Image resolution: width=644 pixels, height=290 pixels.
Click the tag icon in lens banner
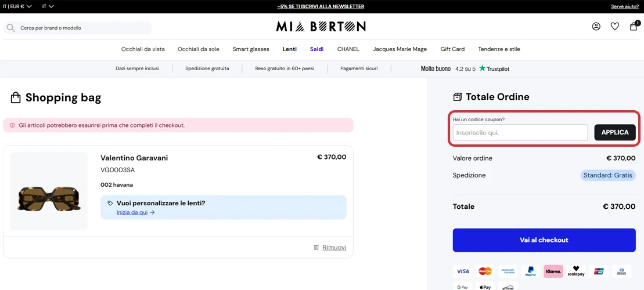click(x=110, y=203)
